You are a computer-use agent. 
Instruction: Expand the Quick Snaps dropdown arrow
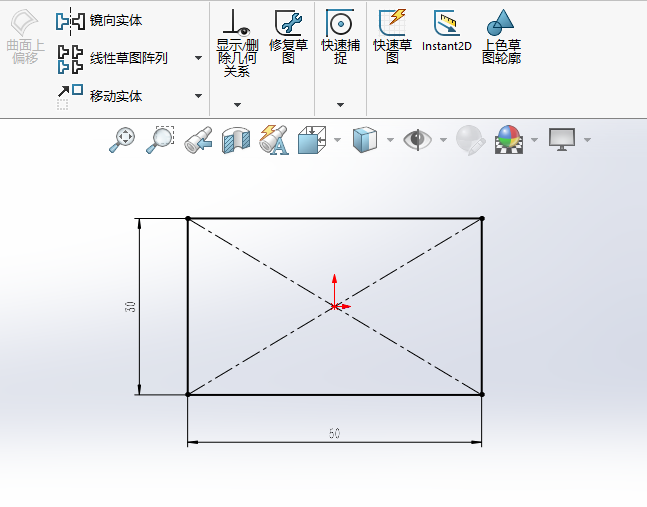[340, 105]
